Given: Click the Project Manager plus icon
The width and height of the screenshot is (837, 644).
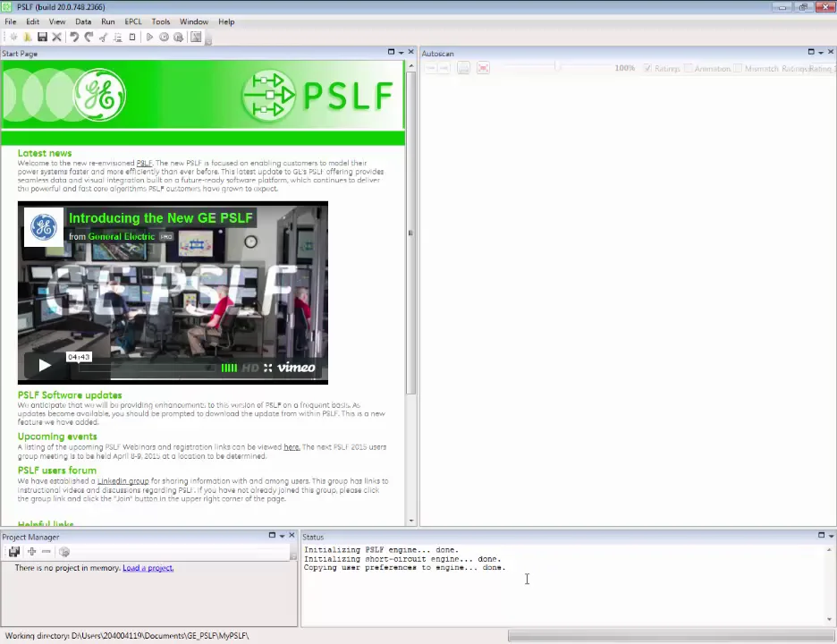Looking at the screenshot, I should coord(31,552).
